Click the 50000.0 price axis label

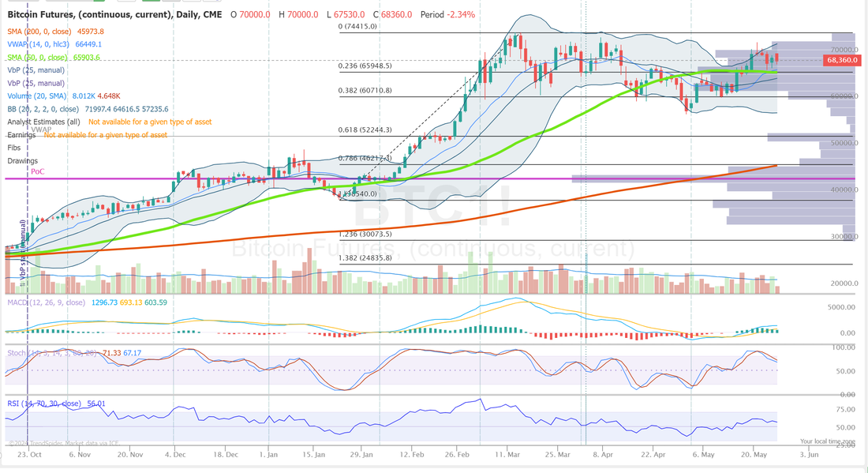point(844,143)
